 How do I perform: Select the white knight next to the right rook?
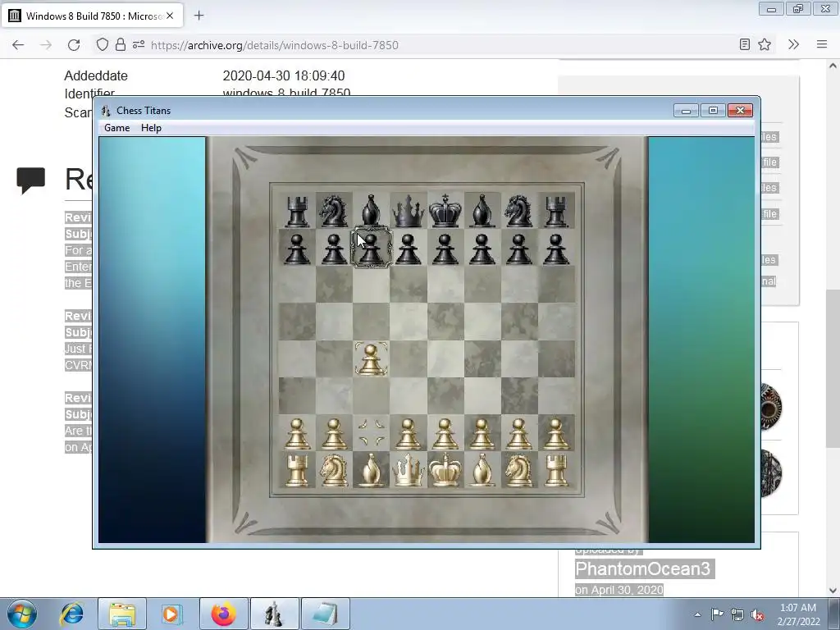click(518, 470)
